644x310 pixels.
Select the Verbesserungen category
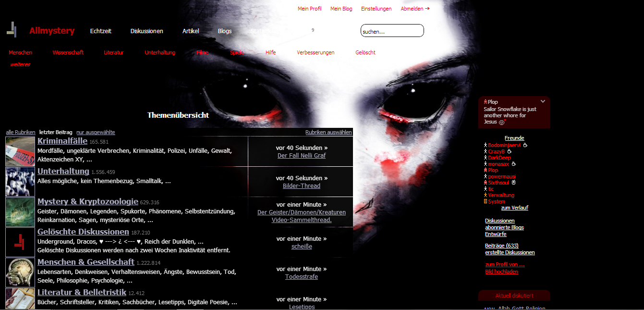coord(316,52)
